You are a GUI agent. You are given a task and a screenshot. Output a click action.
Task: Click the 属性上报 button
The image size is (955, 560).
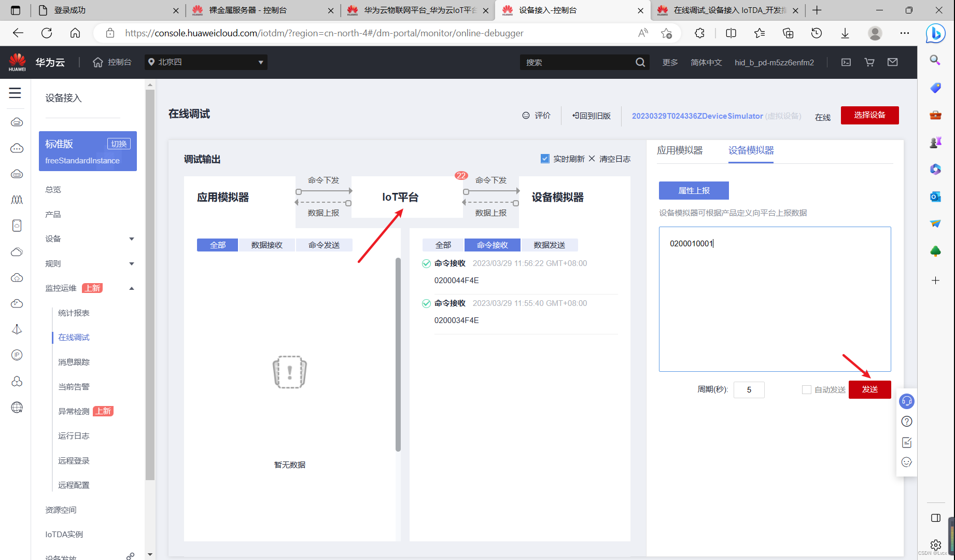pos(694,190)
